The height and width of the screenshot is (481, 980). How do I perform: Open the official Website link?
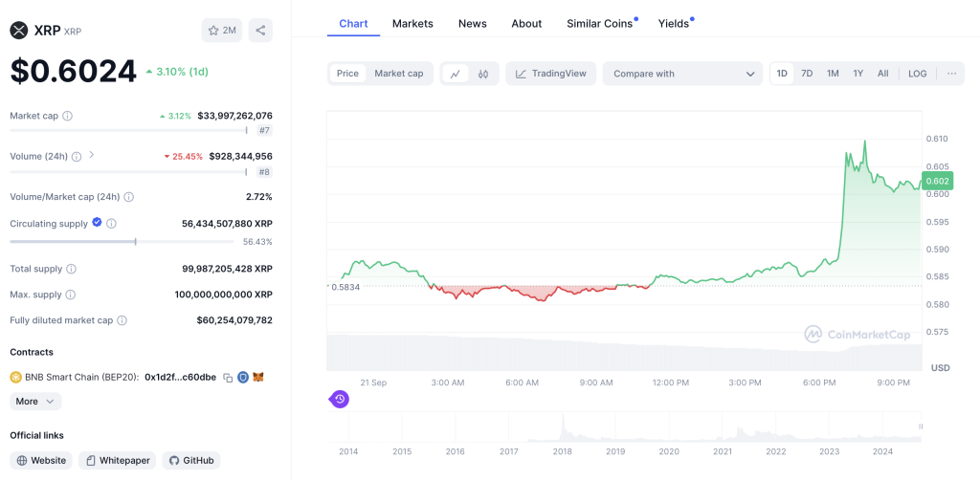(41, 460)
